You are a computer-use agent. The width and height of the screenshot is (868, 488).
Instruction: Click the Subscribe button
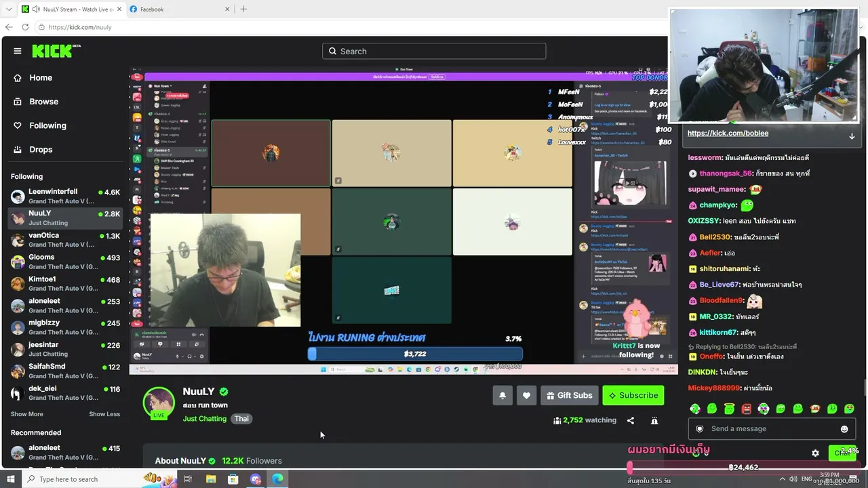tap(633, 395)
